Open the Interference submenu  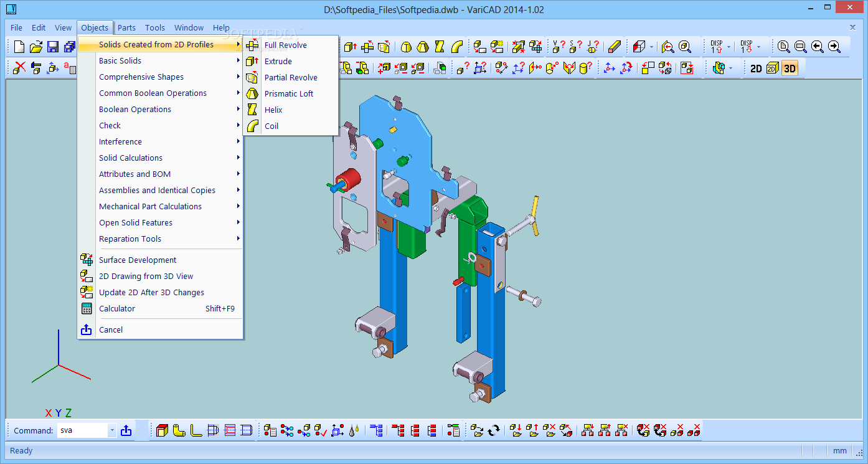[x=161, y=141]
